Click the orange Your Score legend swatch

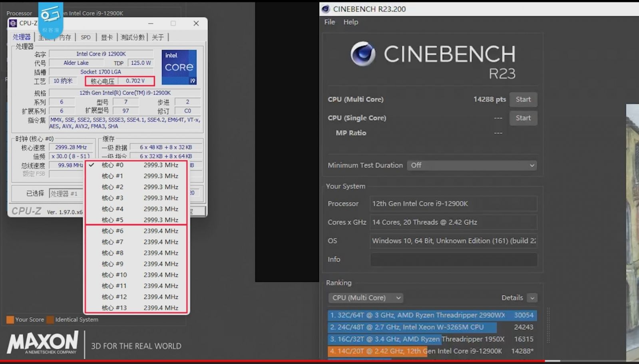point(10,320)
